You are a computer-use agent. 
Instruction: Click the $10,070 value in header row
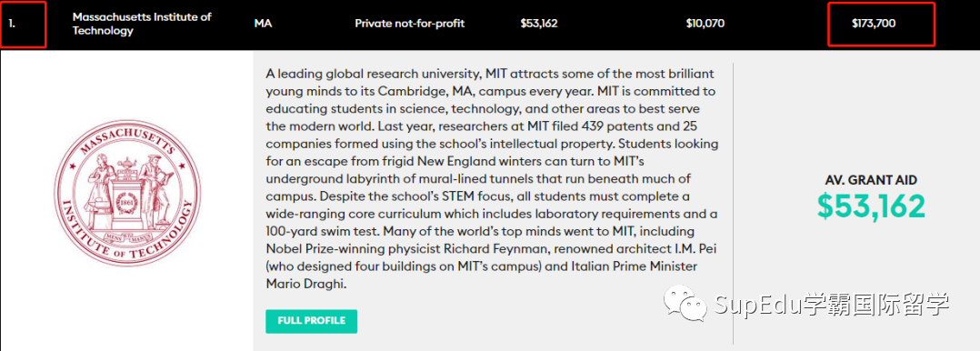tap(705, 24)
